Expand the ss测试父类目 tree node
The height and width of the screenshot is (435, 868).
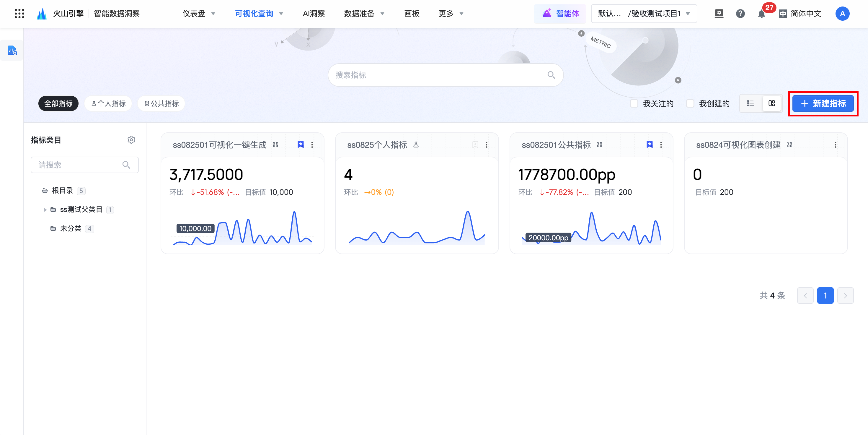[x=45, y=210]
